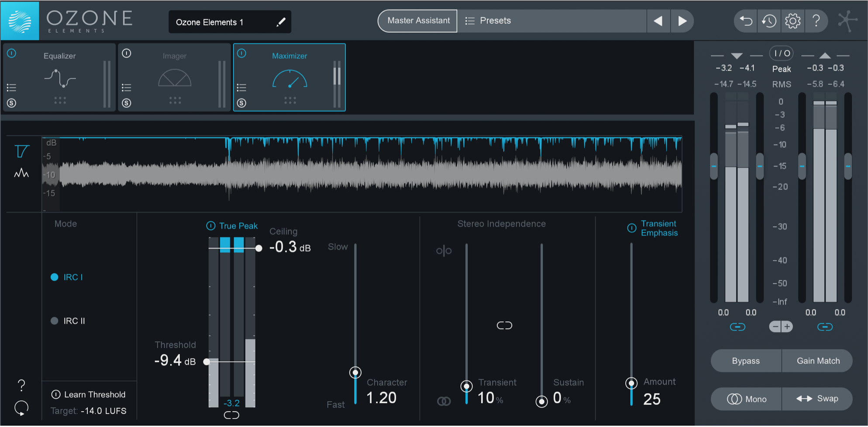Toggle Imager module power button
The image size is (868, 427).
127,53
